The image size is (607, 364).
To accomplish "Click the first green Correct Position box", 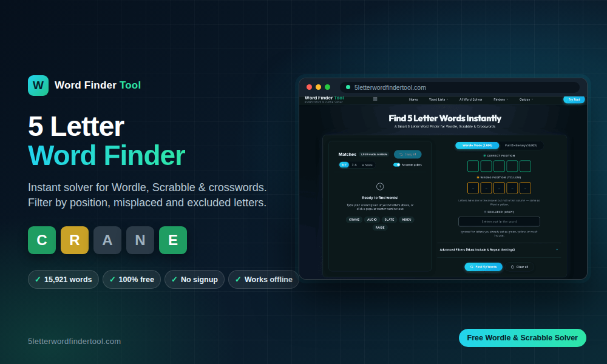I will tap(473, 166).
